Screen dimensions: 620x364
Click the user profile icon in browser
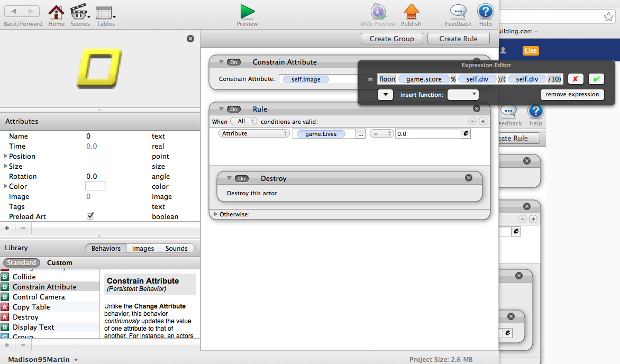point(504,50)
